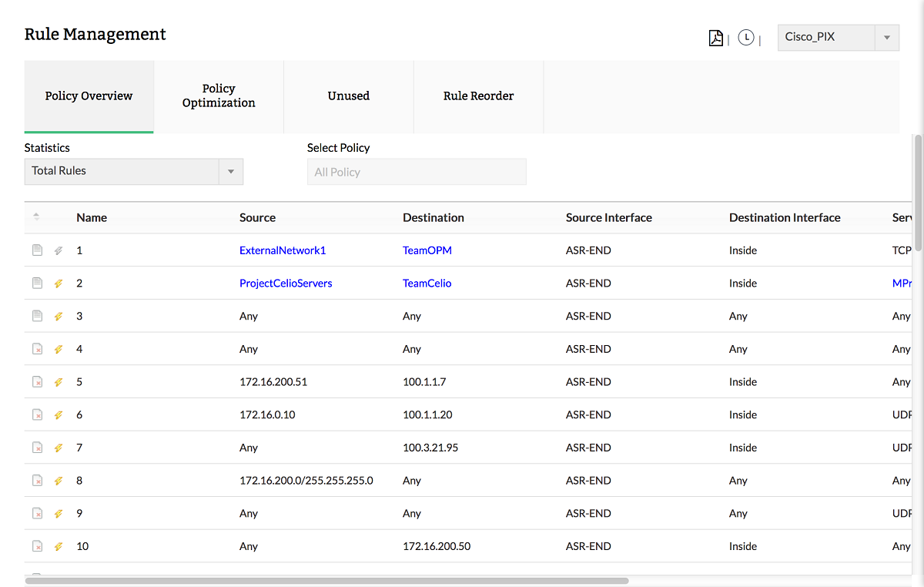Open the Rule Reorder tab
The width and height of the screenshot is (924, 587).
pos(478,96)
